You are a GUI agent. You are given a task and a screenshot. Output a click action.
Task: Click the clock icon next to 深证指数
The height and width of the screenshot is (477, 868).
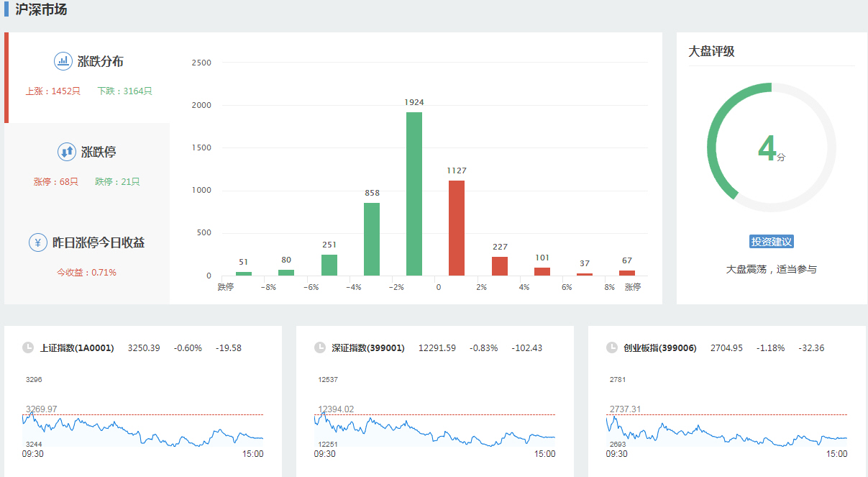[320, 347]
